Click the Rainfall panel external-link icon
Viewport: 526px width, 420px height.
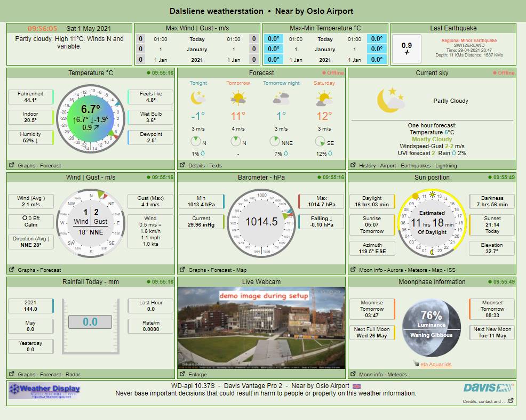tap(11, 374)
